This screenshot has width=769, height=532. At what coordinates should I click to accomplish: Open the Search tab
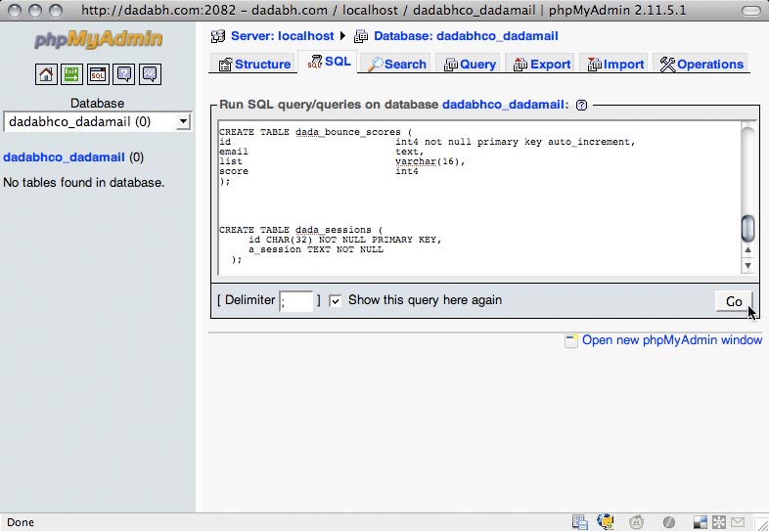397,65
